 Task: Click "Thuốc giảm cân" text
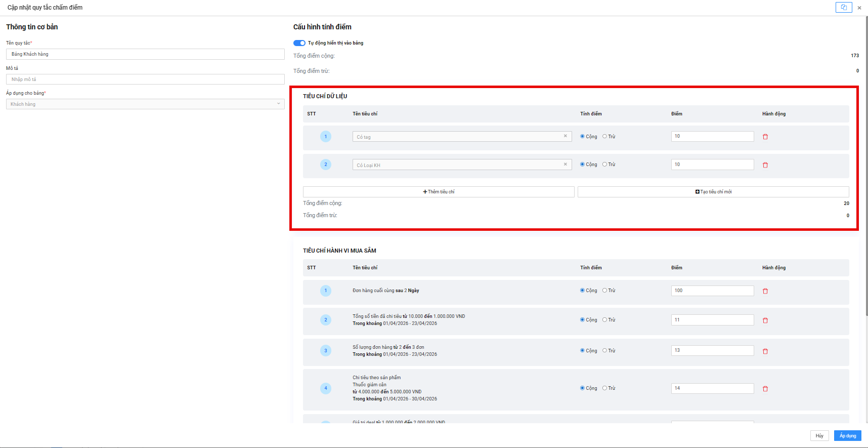pos(369,385)
